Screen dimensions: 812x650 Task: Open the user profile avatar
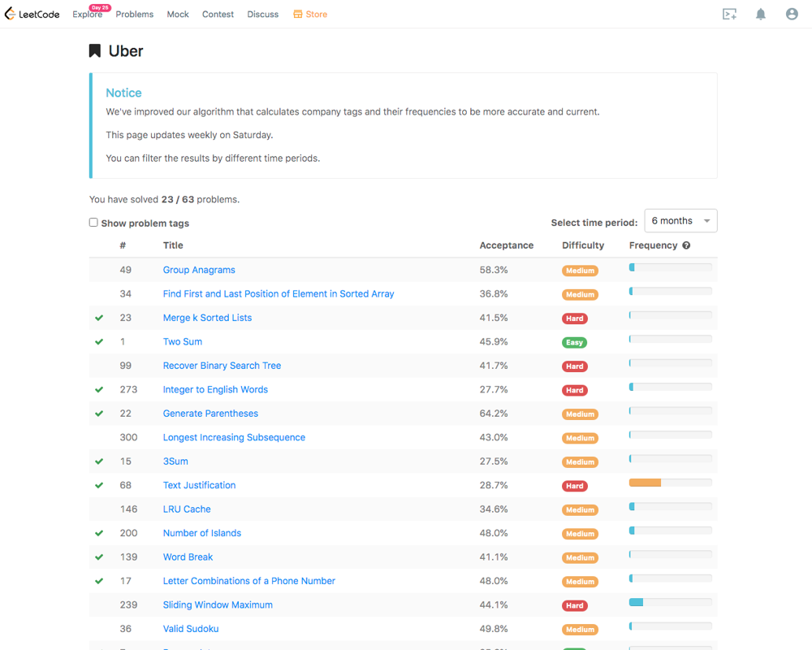click(x=791, y=14)
